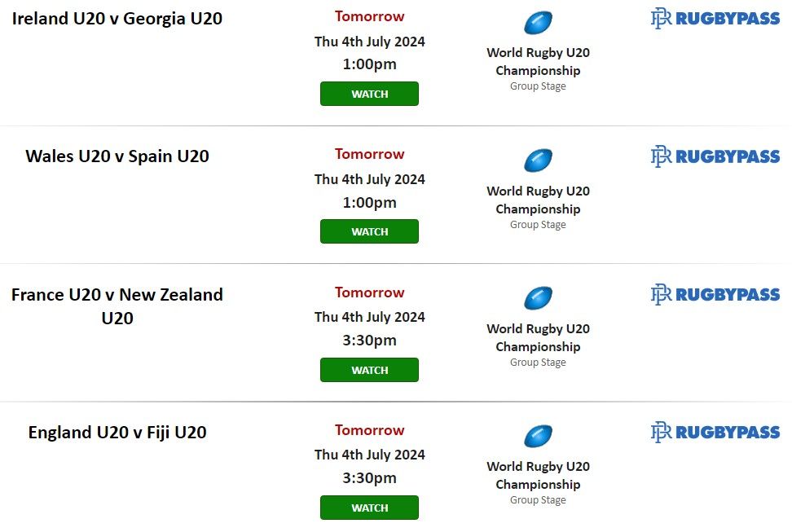Click the rugby ball icon for France U20 match

(538, 298)
